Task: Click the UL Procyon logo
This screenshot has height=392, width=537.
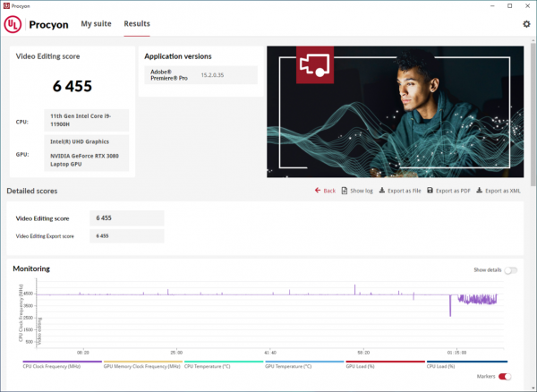Action: (18, 24)
